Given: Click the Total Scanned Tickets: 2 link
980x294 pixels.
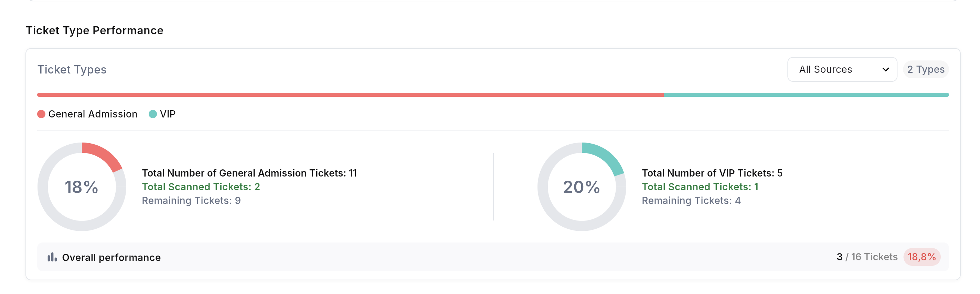Looking at the screenshot, I should point(201,186).
